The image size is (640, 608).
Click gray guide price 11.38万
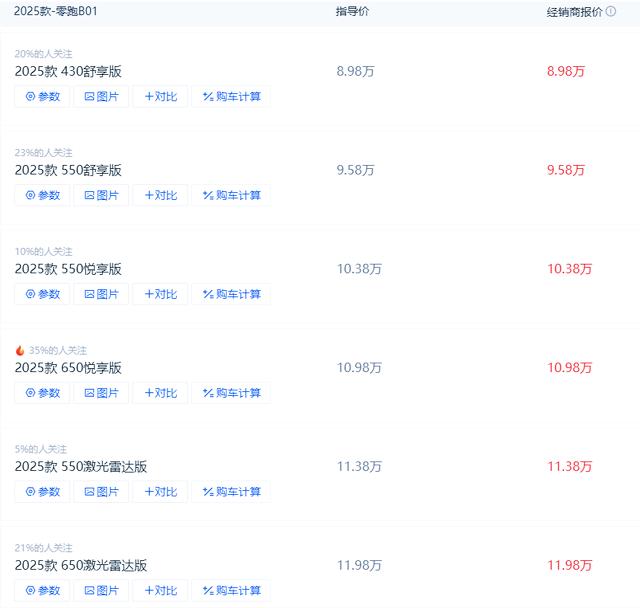pyautogui.click(x=359, y=466)
